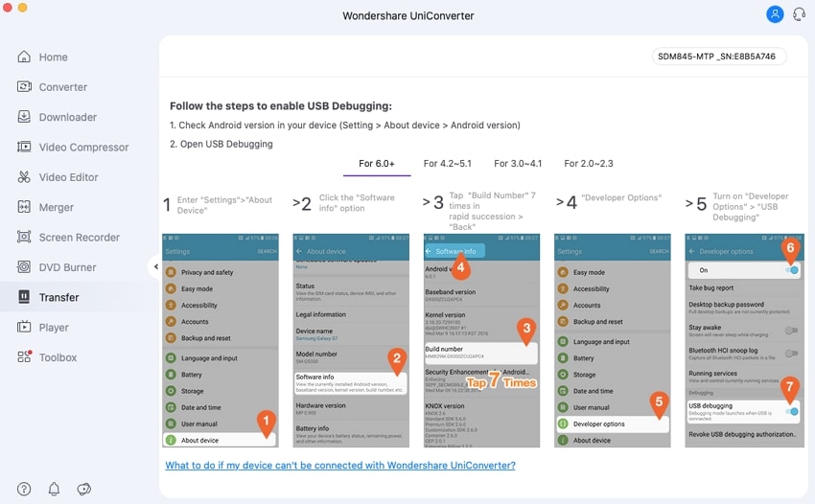Screen dimensions: 815x504
Task: Open the Screen Recorder tool
Action: (x=69, y=238)
